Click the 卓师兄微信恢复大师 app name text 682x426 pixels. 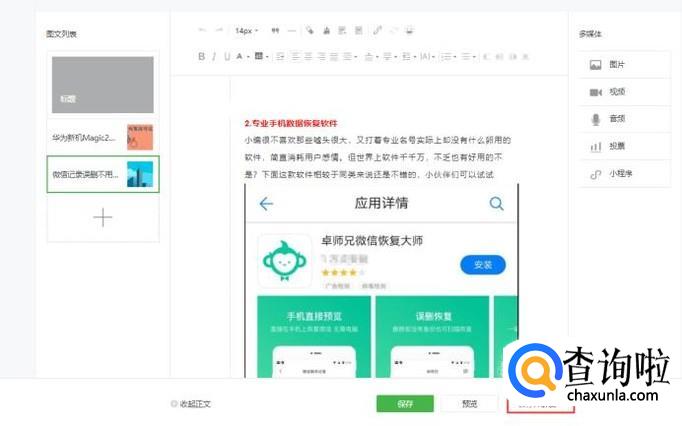click(x=372, y=241)
